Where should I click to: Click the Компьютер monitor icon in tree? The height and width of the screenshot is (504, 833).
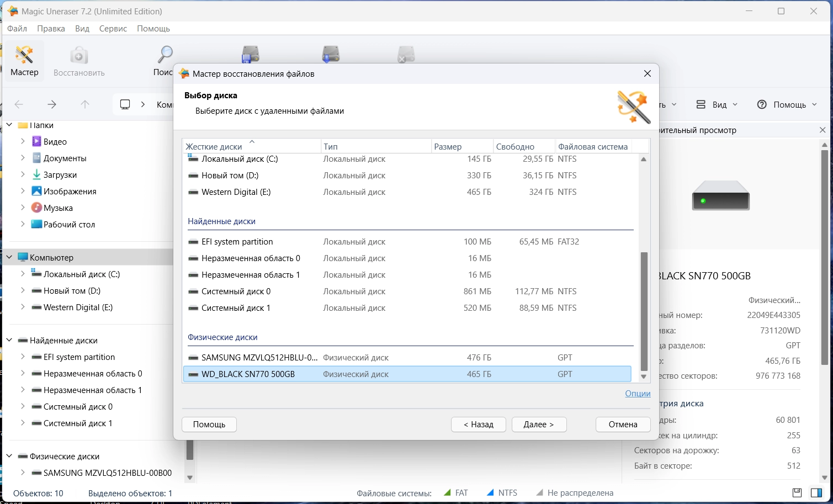click(x=23, y=257)
